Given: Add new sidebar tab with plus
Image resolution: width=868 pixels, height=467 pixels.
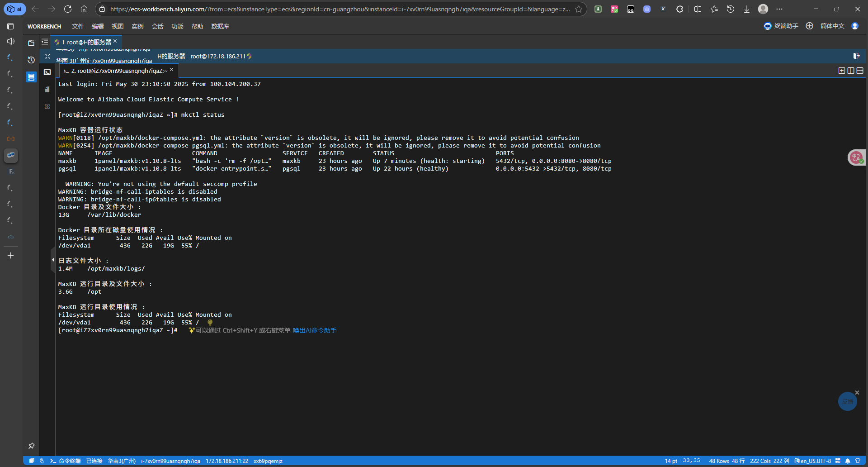Looking at the screenshot, I should (11, 256).
